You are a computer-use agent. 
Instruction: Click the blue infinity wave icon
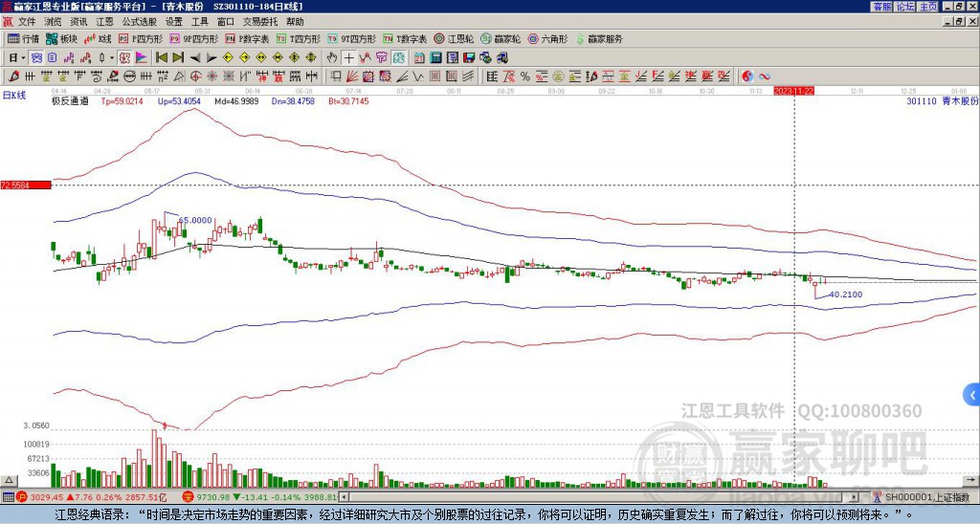click(x=765, y=76)
